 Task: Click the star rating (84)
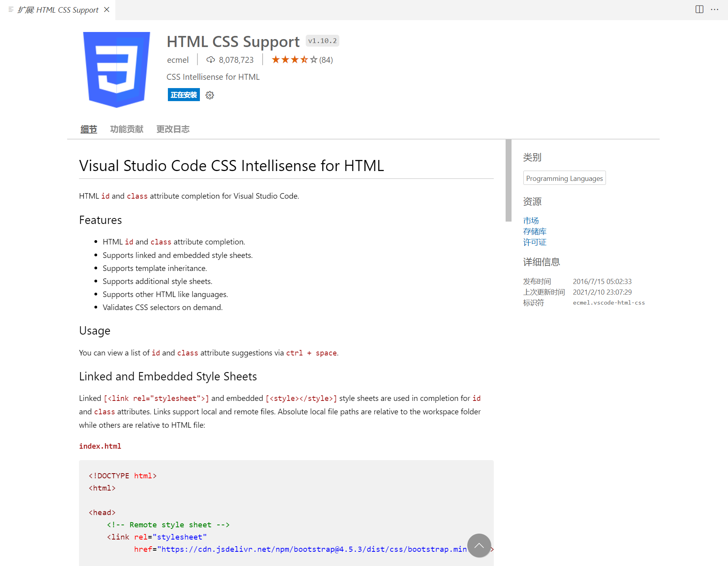pos(302,60)
